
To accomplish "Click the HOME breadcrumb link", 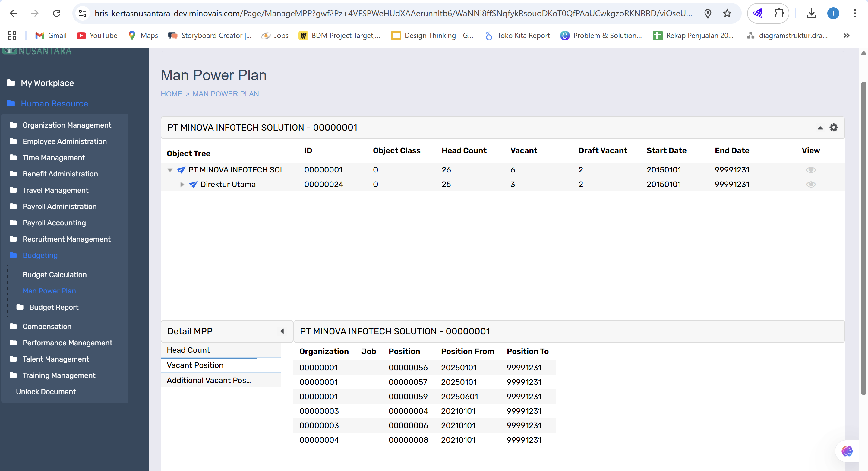I will (171, 94).
